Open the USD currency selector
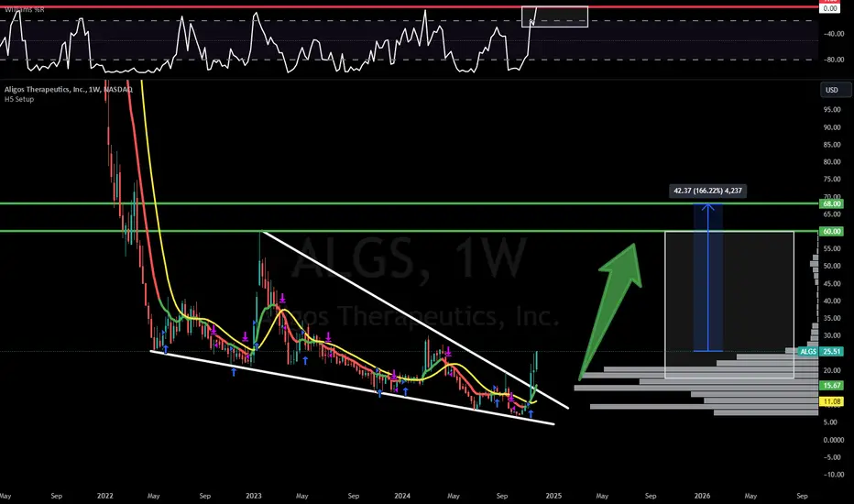The height and width of the screenshot is (504, 854). pyautogui.click(x=836, y=90)
